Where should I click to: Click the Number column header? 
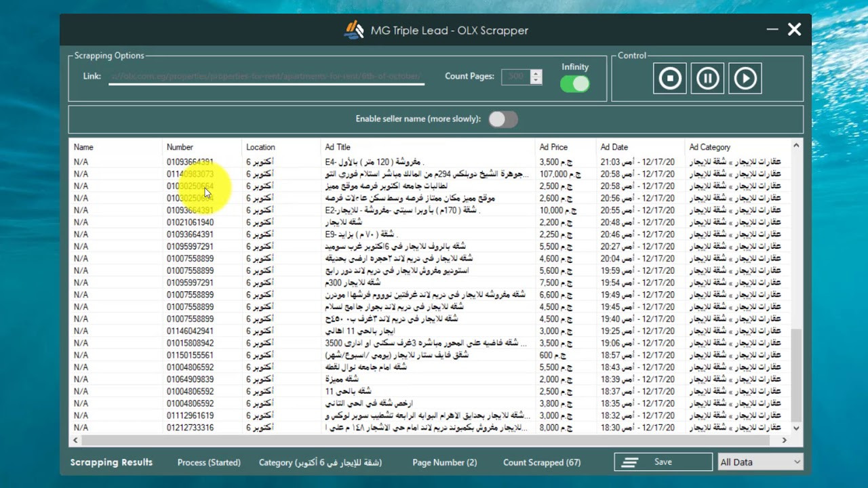pyautogui.click(x=180, y=147)
